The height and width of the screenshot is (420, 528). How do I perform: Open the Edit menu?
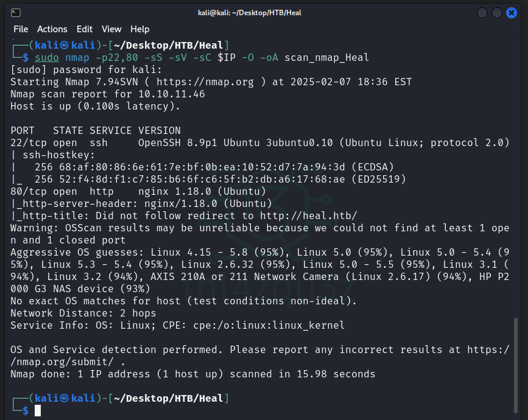coord(85,29)
